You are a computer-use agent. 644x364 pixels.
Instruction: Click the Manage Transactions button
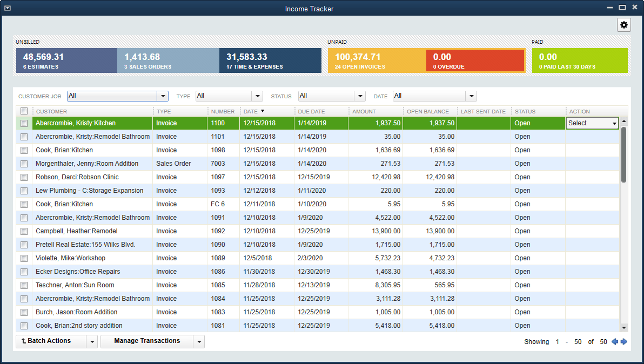click(x=147, y=341)
